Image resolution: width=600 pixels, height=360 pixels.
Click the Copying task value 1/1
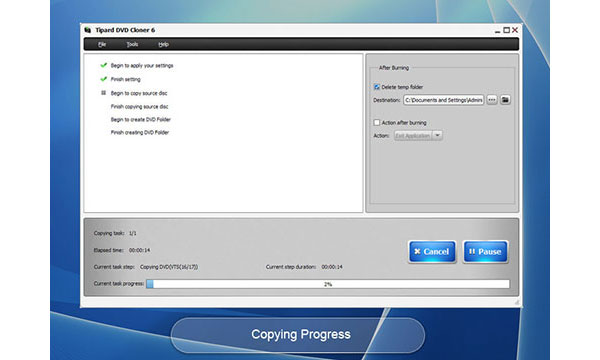132,233
